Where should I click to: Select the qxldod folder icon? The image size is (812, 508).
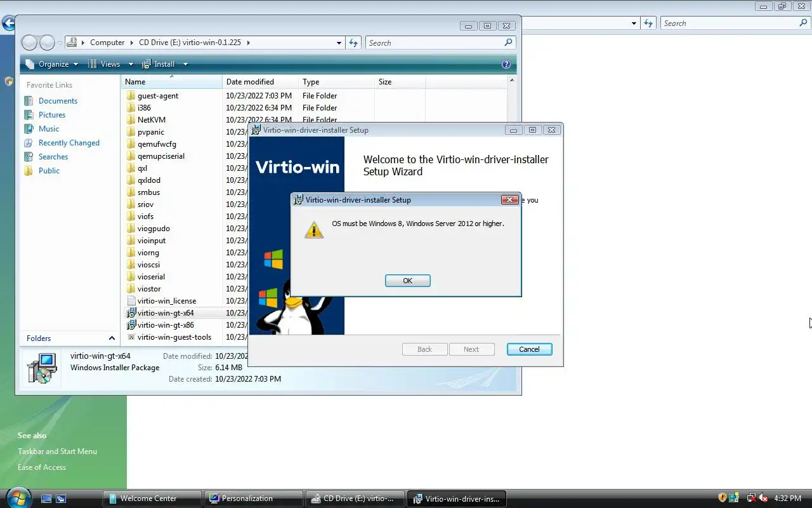click(x=131, y=180)
